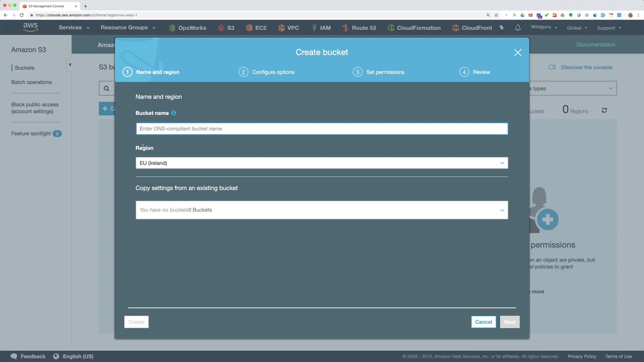
Task: Open the browser profile avatar
Action: click(x=630, y=15)
